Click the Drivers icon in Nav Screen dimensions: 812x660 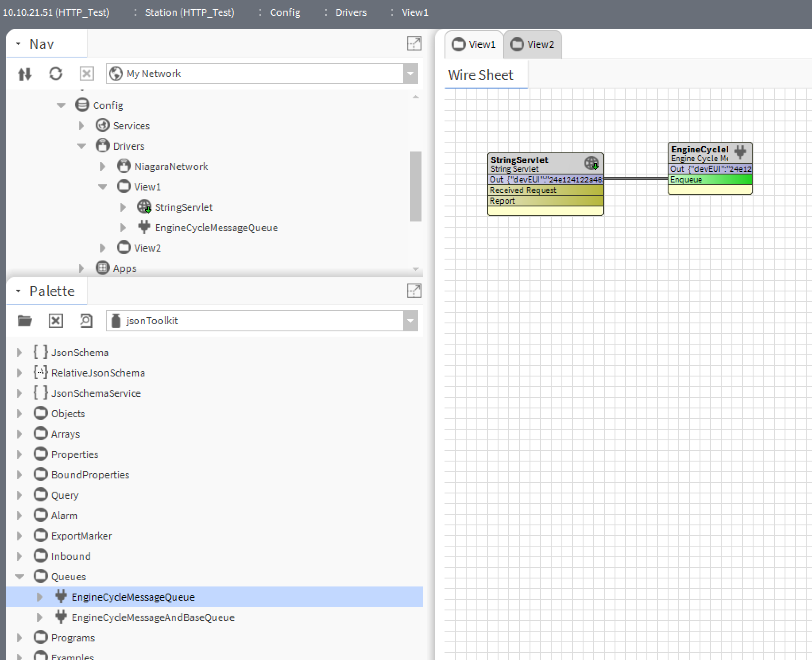pos(103,146)
